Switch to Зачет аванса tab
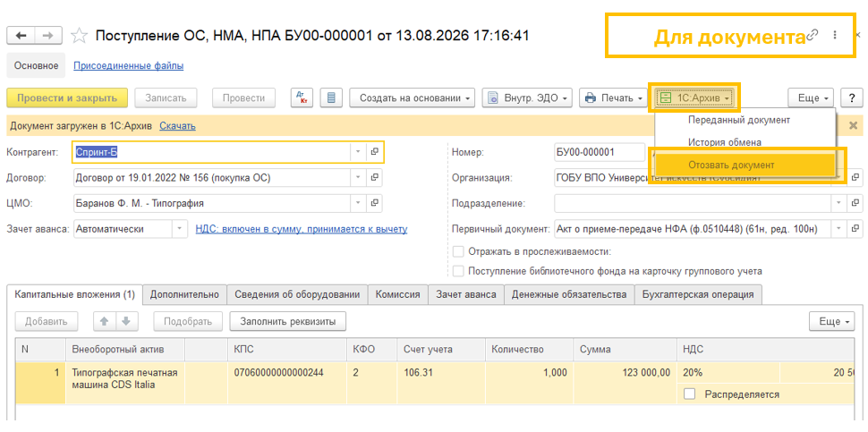This screenshot has width=868, height=432. click(466, 294)
